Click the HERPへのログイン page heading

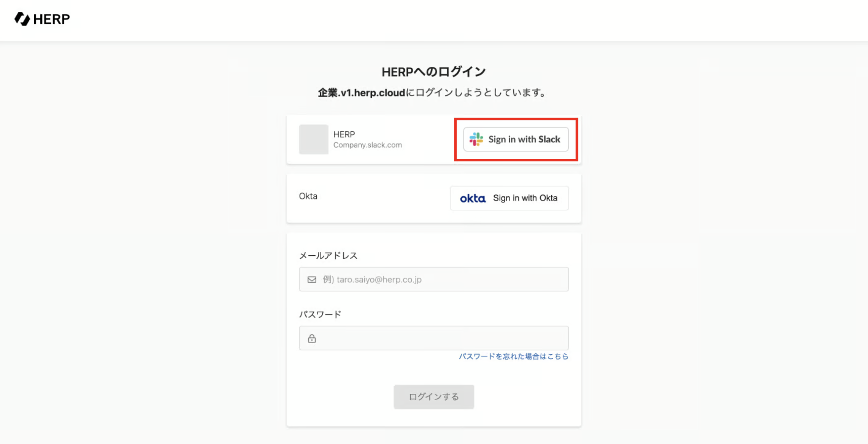(x=434, y=72)
